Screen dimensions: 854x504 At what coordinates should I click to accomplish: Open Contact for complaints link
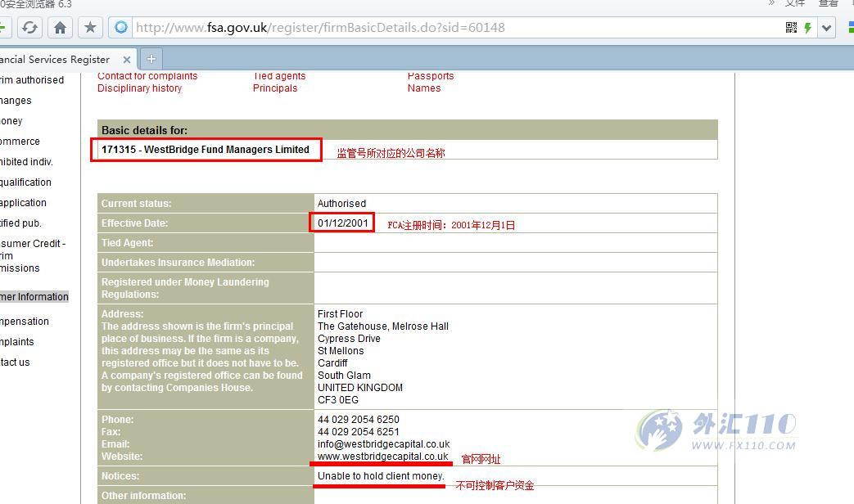pos(147,76)
